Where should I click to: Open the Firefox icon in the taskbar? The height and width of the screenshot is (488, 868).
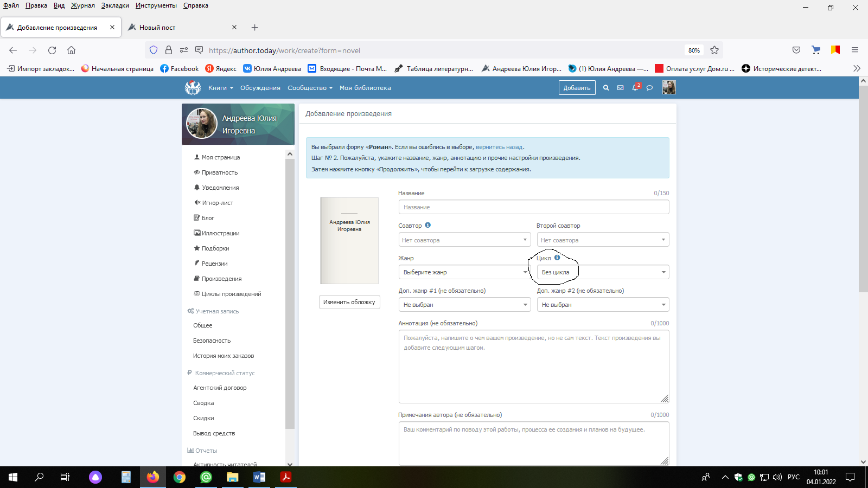click(153, 477)
